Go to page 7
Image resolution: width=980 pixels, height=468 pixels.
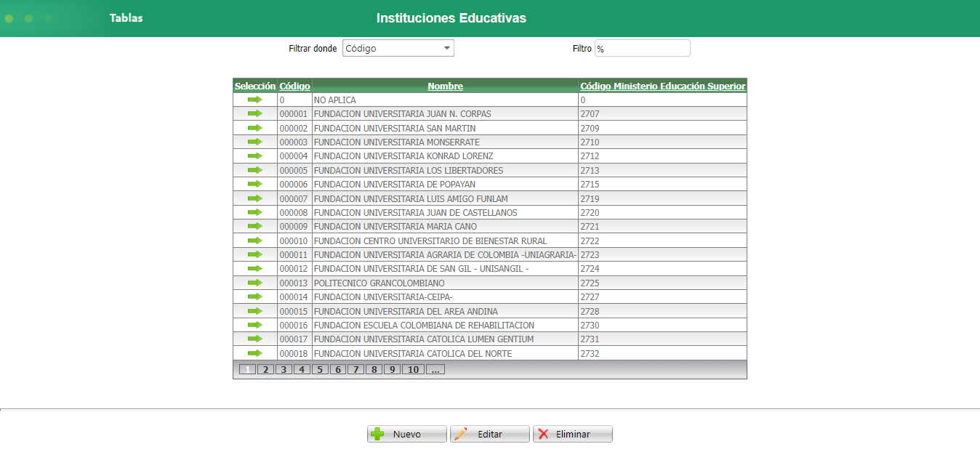tap(356, 369)
